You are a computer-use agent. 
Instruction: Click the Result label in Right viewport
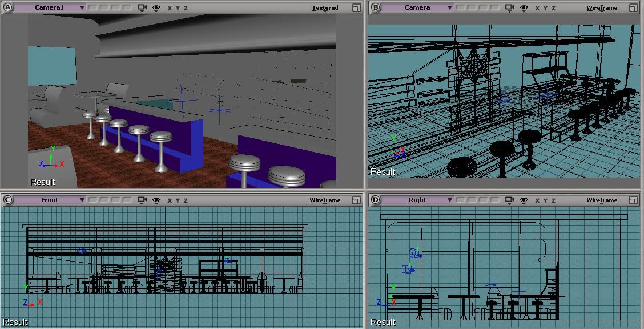[383, 322]
